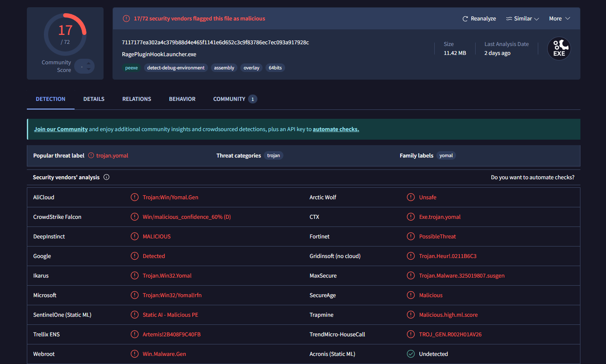Viewport: 606px width, 364px height.
Task: Click the warning icon in the Microsoft detection row
Action: tap(135, 295)
